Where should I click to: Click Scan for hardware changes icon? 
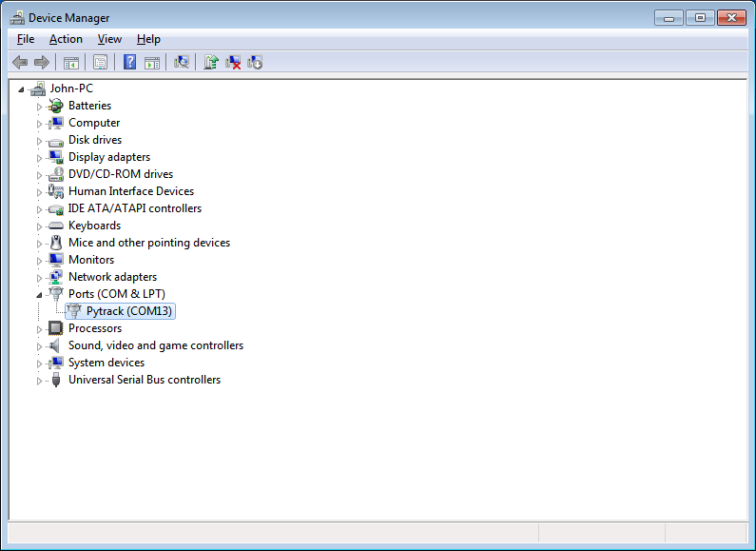click(182, 62)
